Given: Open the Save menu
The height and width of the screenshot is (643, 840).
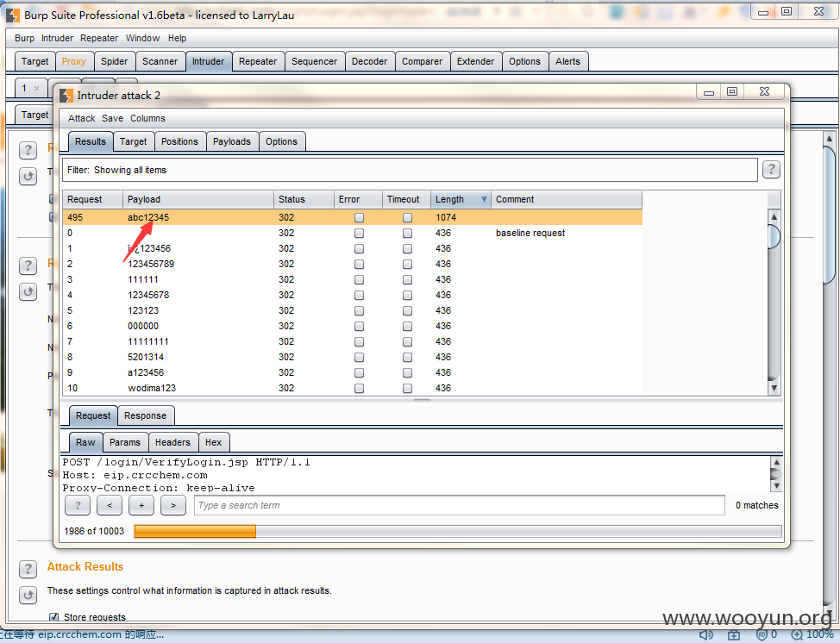Looking at the screenshot, I should (x=112, y=118).
